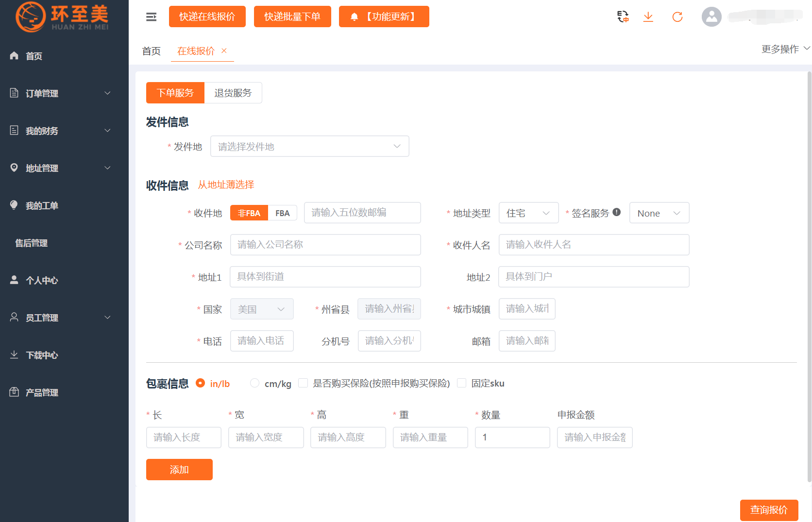Click the 员工管理 user icon

pyautogui.click(x=14, y=318)
